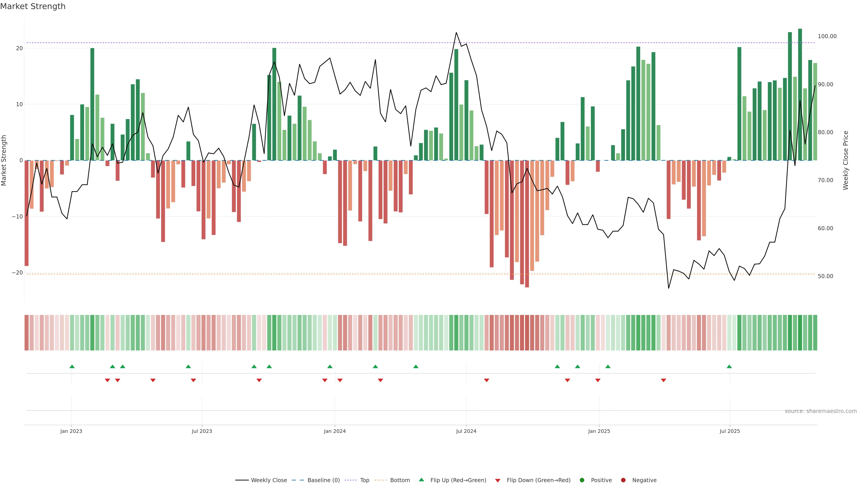This screenshot has height=488, width=868.
Task: Toggle the Top threshold legend entry
Action: point(357,480)
